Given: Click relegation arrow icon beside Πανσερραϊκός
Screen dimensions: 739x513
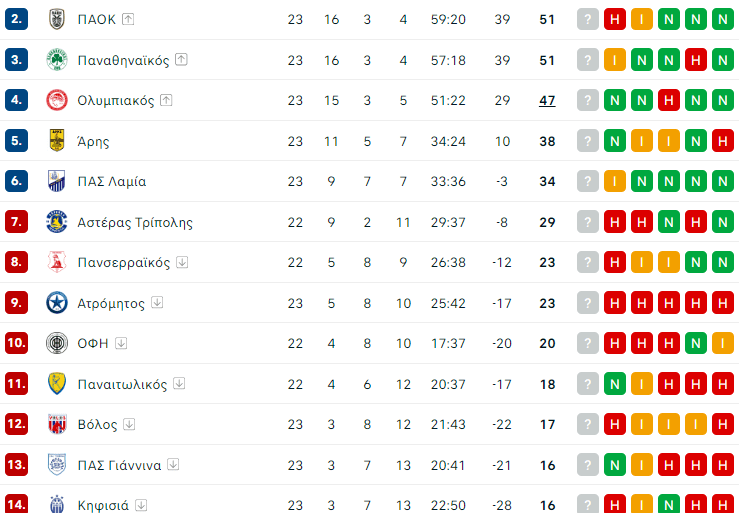Looking at the screenshot, I should click(x=182, y=263).
